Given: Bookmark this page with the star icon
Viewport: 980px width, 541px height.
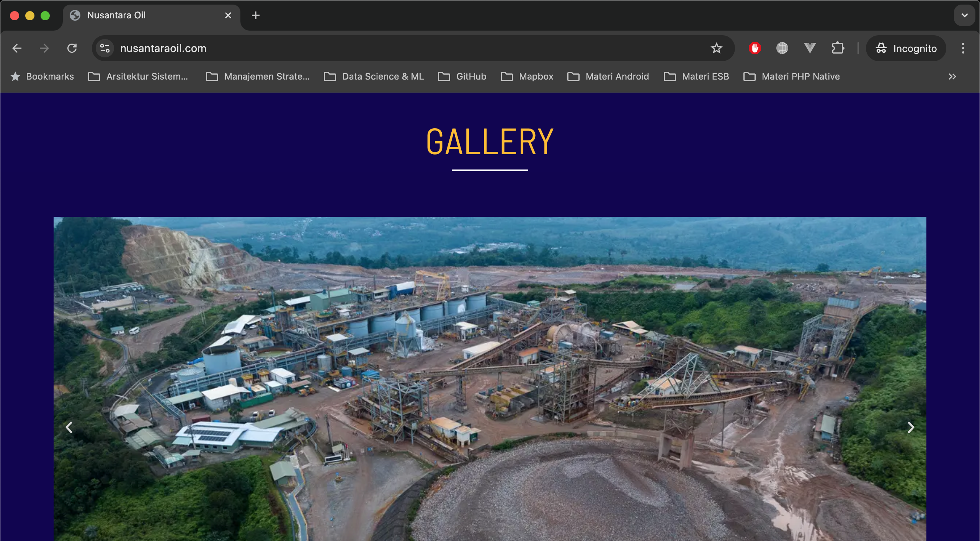Looking at the screenshot, I should 716,48.
